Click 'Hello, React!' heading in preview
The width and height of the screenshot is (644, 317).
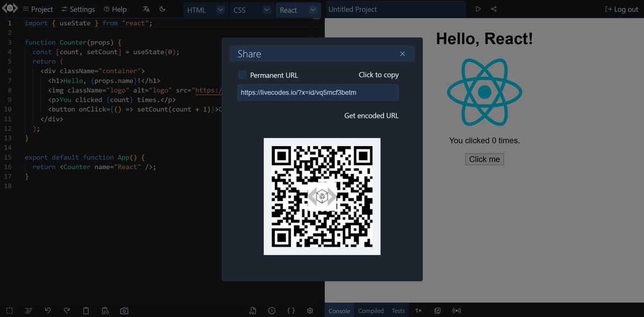[485, 39]
